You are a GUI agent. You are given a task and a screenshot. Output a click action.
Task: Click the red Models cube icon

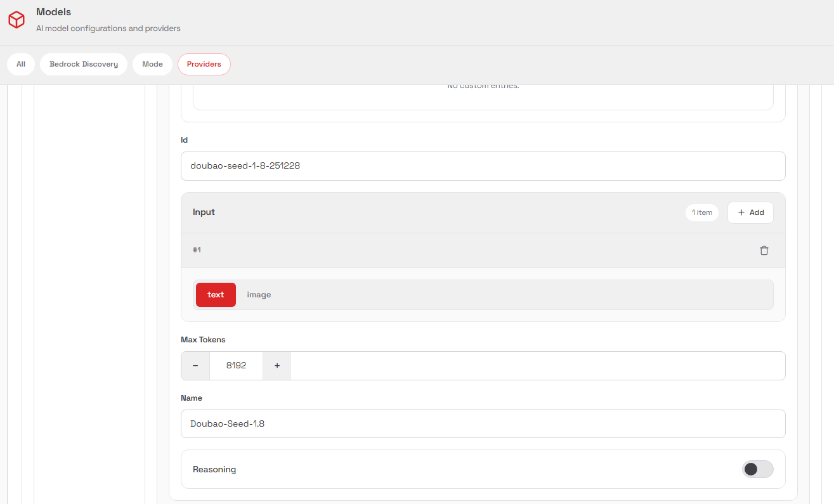pos(16,20)
